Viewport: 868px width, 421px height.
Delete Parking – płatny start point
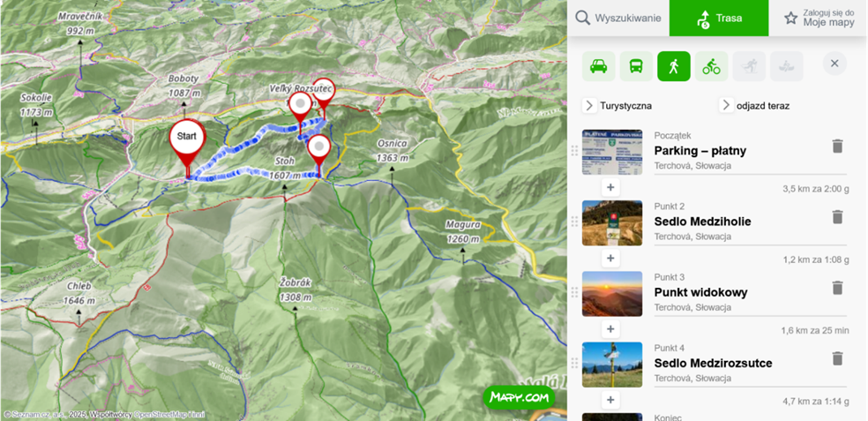coord(837,147)
